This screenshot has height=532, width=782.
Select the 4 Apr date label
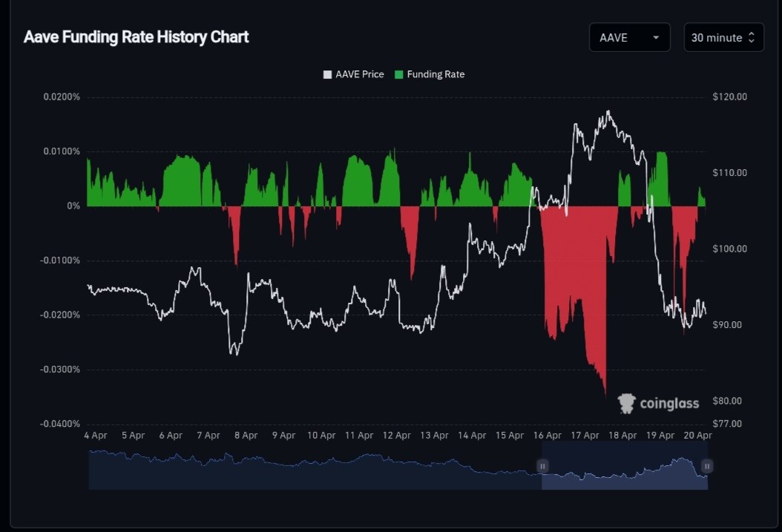coord(96,436)
